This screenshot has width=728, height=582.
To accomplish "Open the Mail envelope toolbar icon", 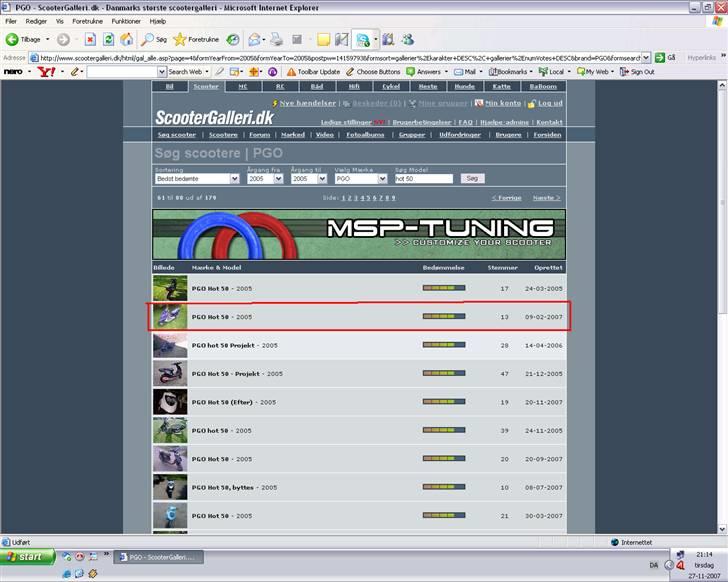I will pyautogui.click(x=254, y=40).
